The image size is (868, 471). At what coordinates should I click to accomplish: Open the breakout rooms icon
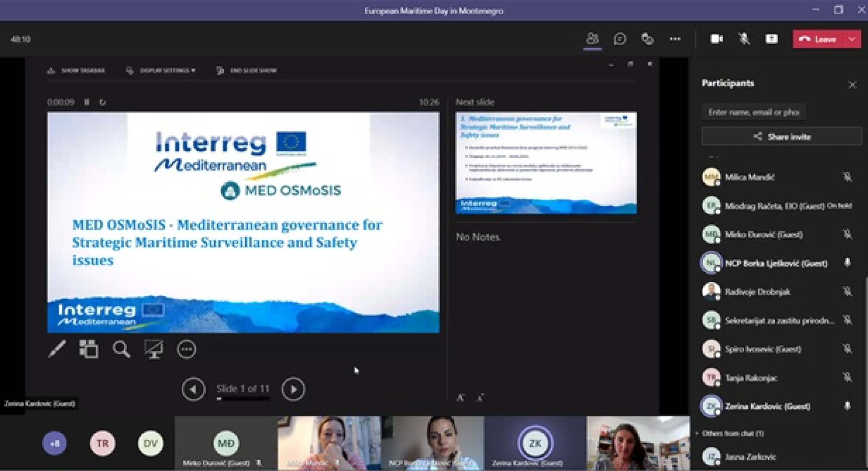[647, 39]
